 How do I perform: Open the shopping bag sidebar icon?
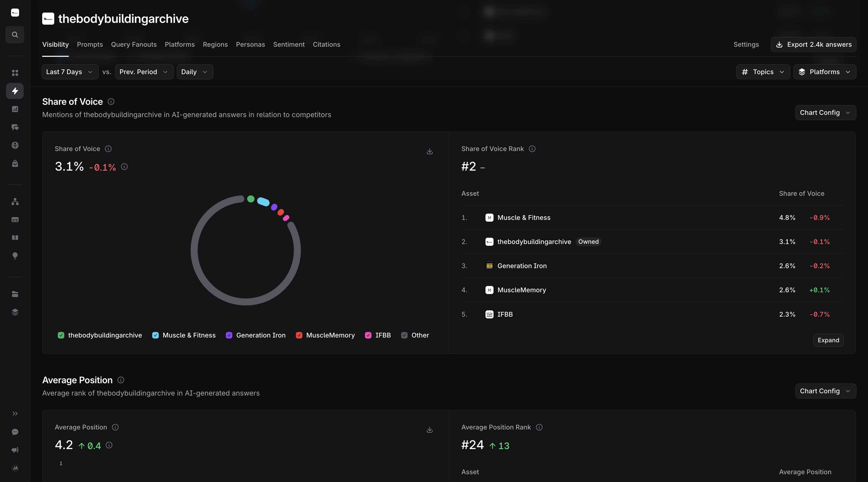click(x=15, y=164)
